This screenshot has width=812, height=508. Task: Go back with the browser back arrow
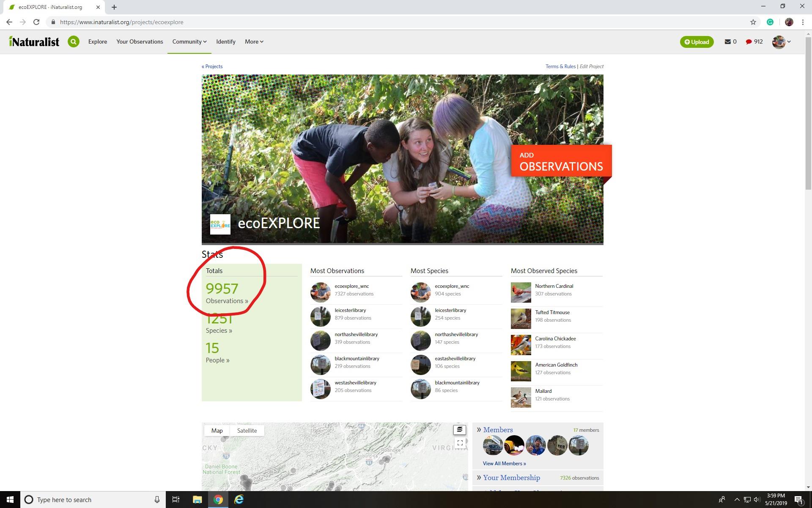pyautogui.click(x=9, y=22)
